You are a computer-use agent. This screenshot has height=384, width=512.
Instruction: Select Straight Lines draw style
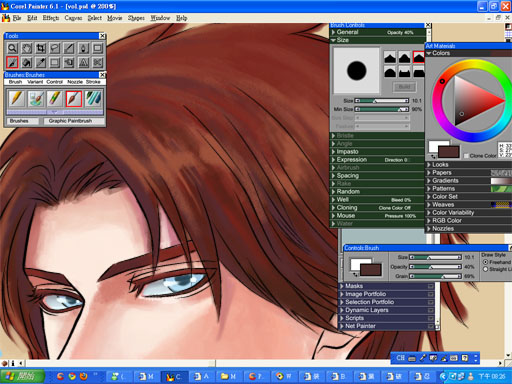point(486,269)
